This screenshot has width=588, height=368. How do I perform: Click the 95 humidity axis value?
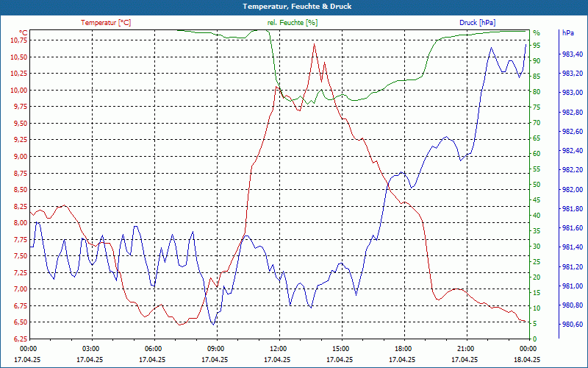click(x=537, y=46)
